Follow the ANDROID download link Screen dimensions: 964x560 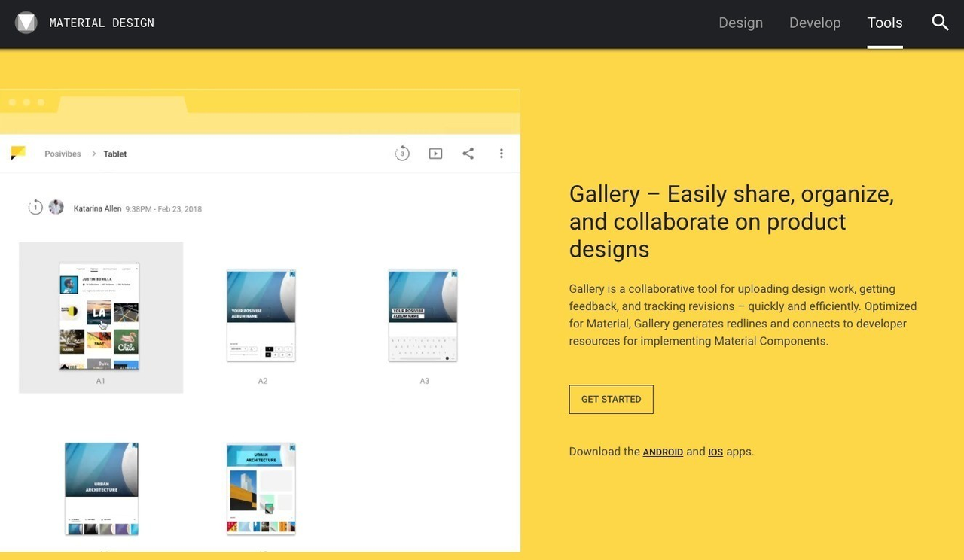[x=663, y=452]
